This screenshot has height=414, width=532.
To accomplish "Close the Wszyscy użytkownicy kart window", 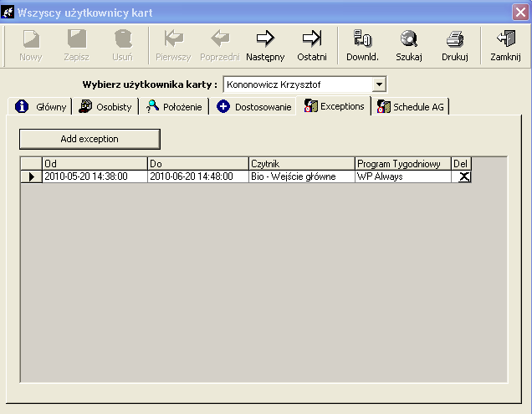I will pyautogui.click(x=520, y=13).
